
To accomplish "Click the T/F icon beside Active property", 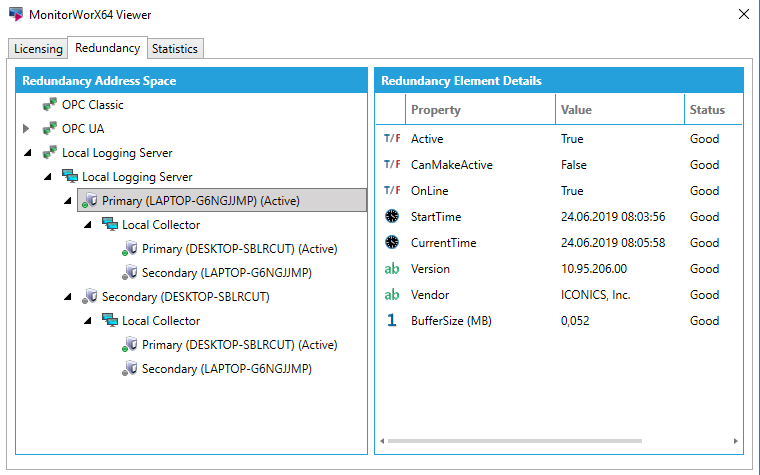I will [x=392, y=139].
